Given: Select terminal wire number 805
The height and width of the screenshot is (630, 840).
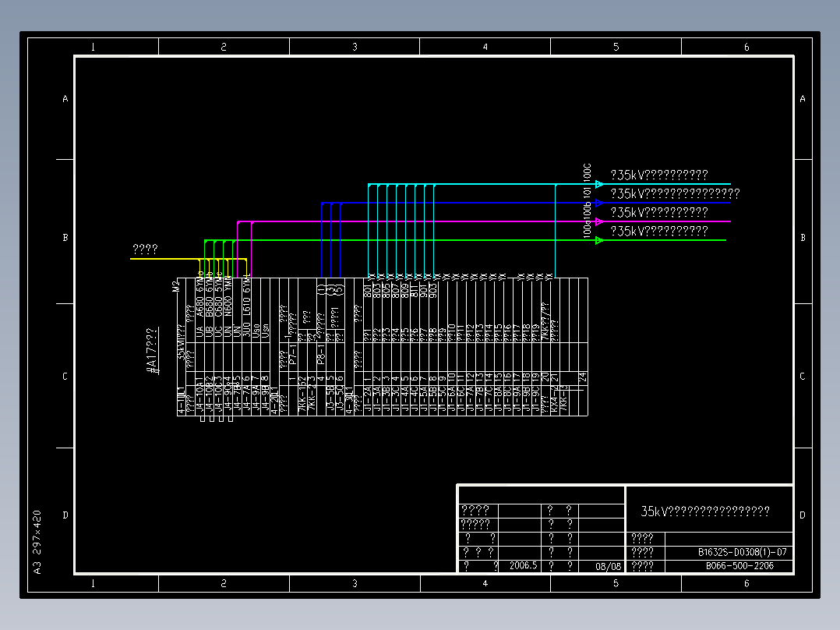Looking at the screenshot, I should tap(386, 291).
